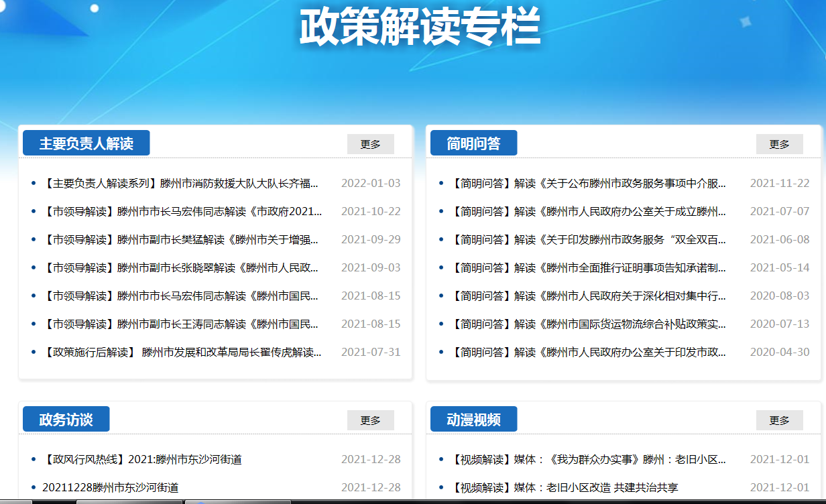The width and height of the screenshot is (826, 504).
Task: Select the 动漫视频 section header
Action: [473, 420]
